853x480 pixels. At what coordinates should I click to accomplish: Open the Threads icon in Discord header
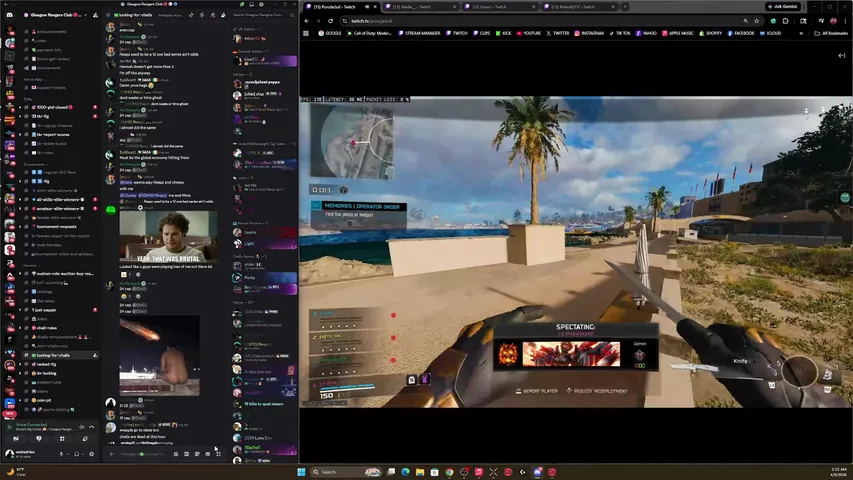tap(191, 15)
